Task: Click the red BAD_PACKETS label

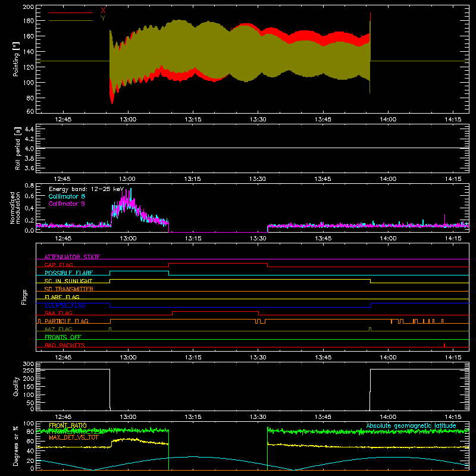Action: pos(65,345)
